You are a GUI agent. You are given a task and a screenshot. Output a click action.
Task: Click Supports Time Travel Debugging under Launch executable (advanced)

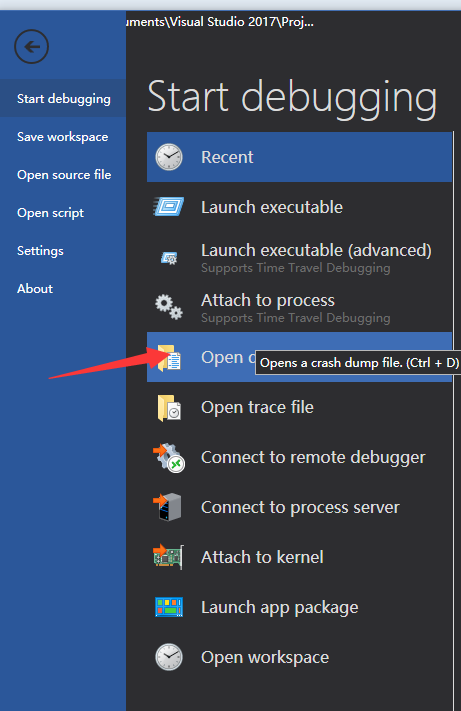click(x=296, y=268)
